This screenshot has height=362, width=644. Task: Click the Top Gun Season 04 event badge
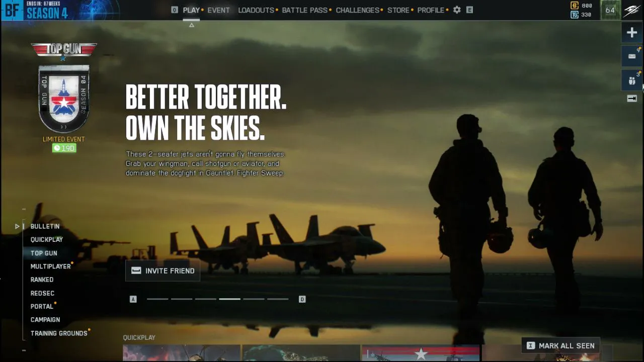[x=64, y=99]
